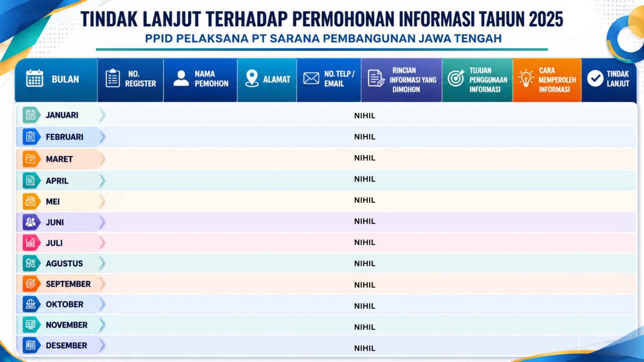Viewport: 644px width, 362px height.
Task: Select the FEBRUARI month label
Action: click(x=64, y=137)
